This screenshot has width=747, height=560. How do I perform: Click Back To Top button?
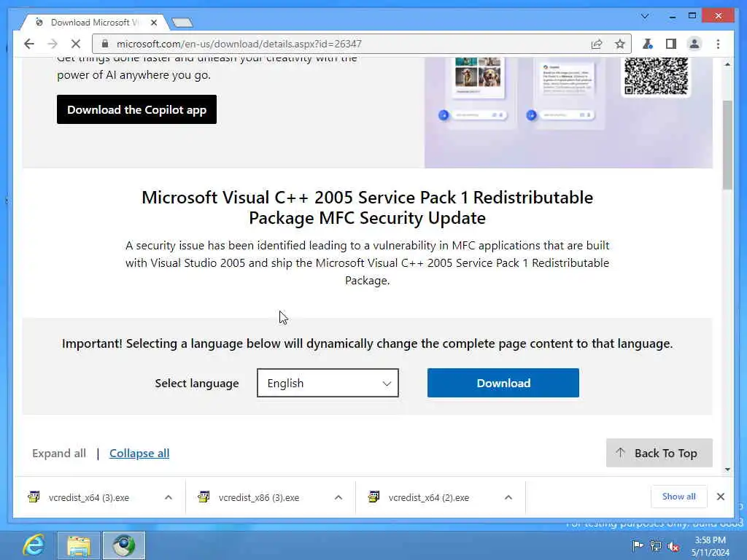coord(659,453)
